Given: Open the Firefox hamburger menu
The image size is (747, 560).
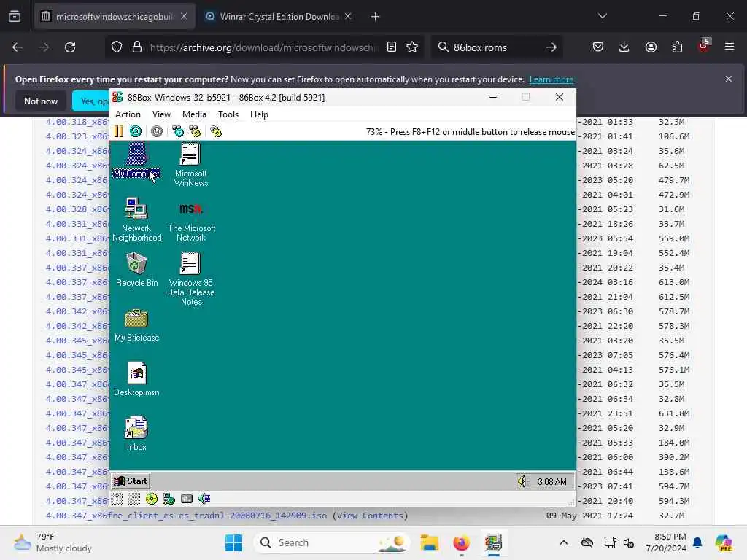Looking at the screenshot, I should click(x=729, y=47).
